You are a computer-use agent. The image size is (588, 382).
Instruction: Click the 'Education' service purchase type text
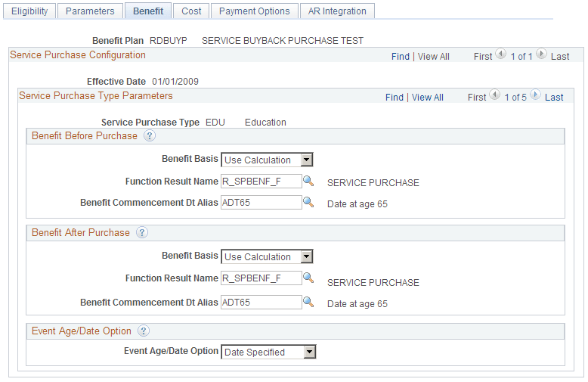(265, 123)
